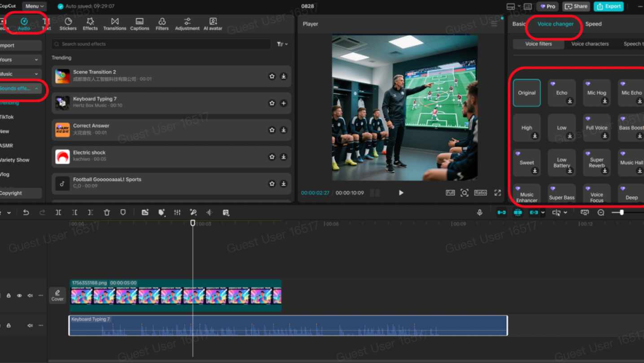
Task: Click the undo arrow in timeline toolbar
Action: pyautogui.click(x=26, y=213)
